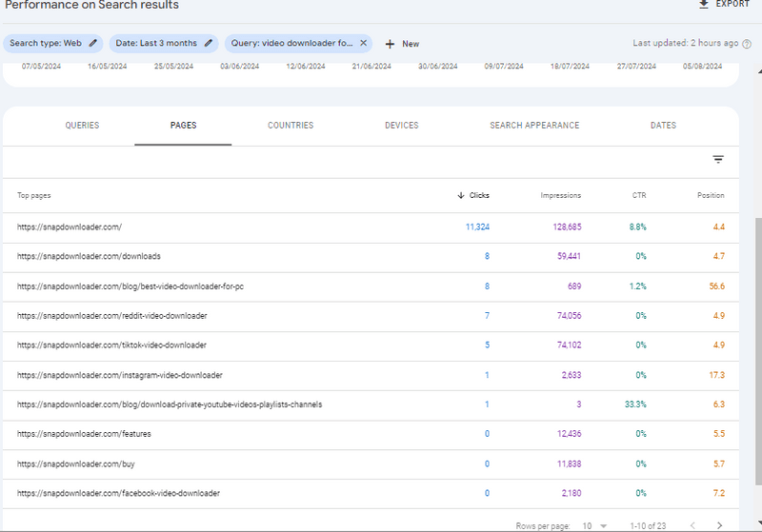This screenshot has width=762, height=532.
Task: Select the Pages tab
Action: (183, 126)
